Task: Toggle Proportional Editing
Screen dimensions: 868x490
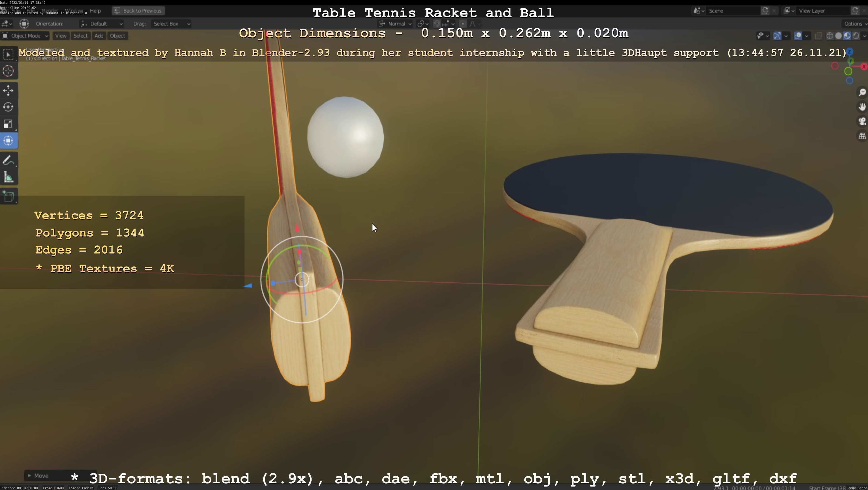Action: [x=463, y=23]
